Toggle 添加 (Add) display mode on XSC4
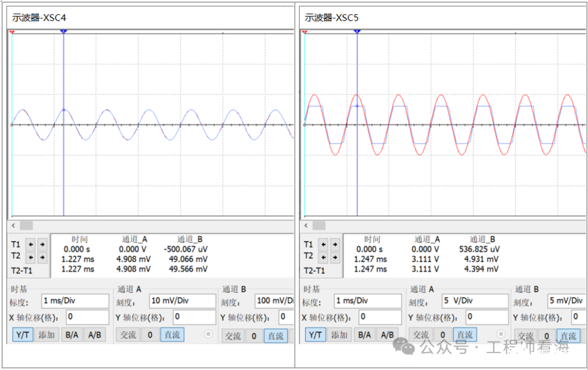The height and width of the screenshot is (370, 588). pyautogui.click(x=47, y=335)
